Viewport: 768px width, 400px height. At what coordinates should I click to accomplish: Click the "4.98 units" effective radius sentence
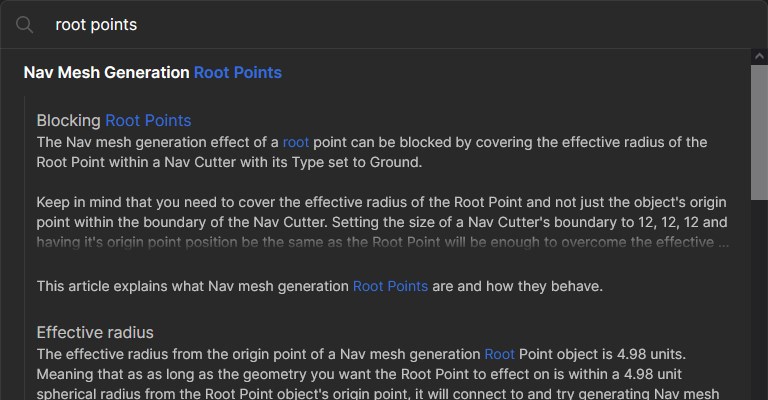[x=361, y=354]
